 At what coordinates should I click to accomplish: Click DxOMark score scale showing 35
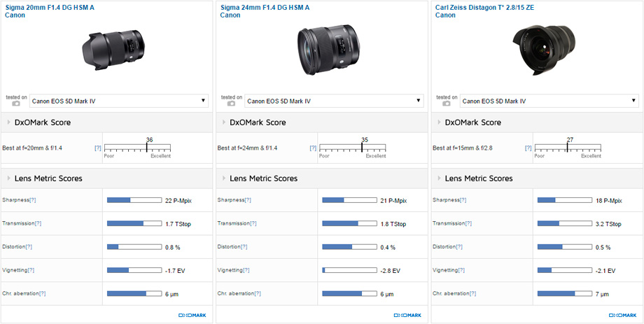[352, 148]
